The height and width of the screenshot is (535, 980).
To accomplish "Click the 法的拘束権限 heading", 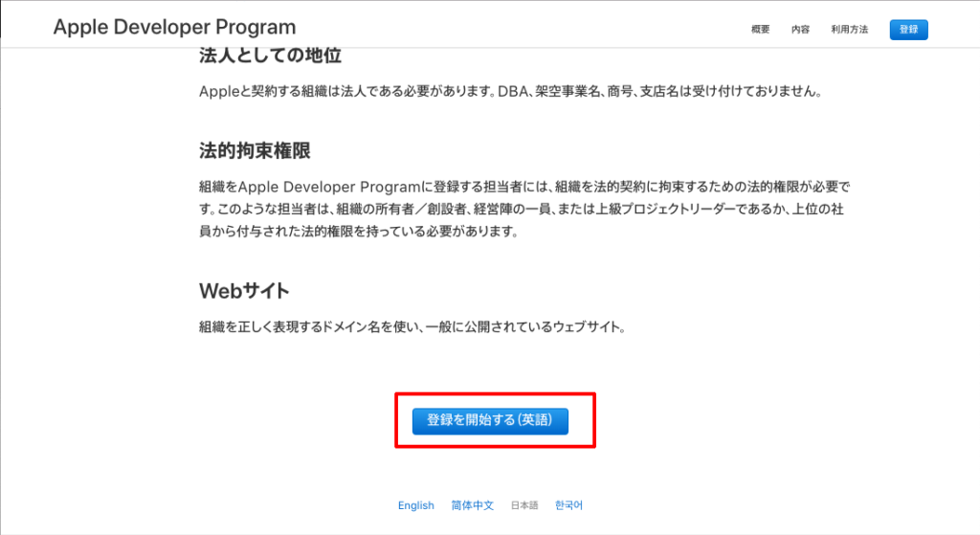I will click(x=255, y=150).
